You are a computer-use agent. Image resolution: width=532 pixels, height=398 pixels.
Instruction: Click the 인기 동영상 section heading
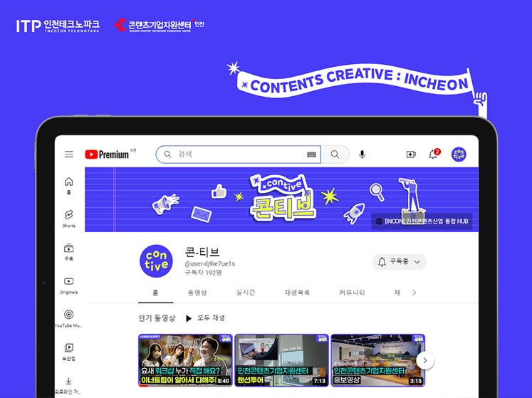(x=157, y=318)
